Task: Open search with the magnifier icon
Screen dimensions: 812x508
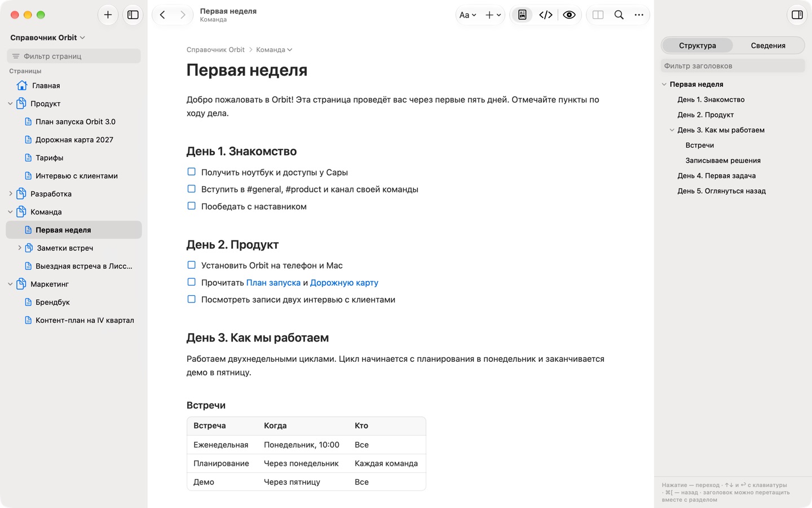Action: [619, 15]
